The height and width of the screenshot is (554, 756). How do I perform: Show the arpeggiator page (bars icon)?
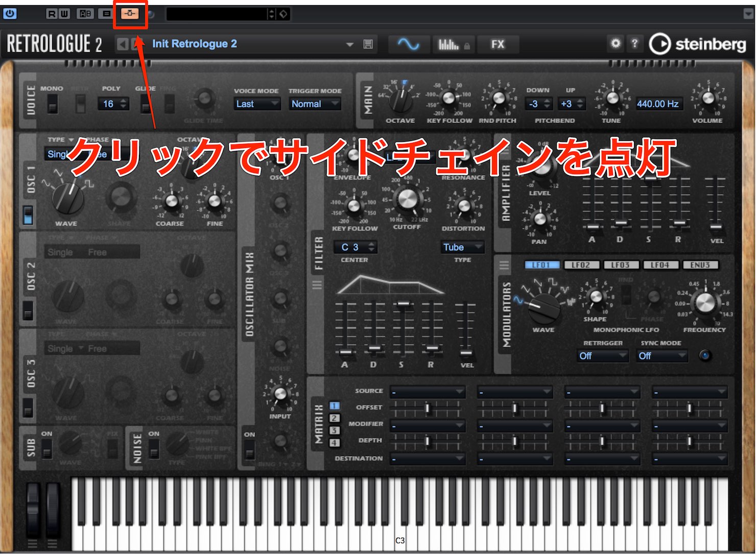[454, 44]
